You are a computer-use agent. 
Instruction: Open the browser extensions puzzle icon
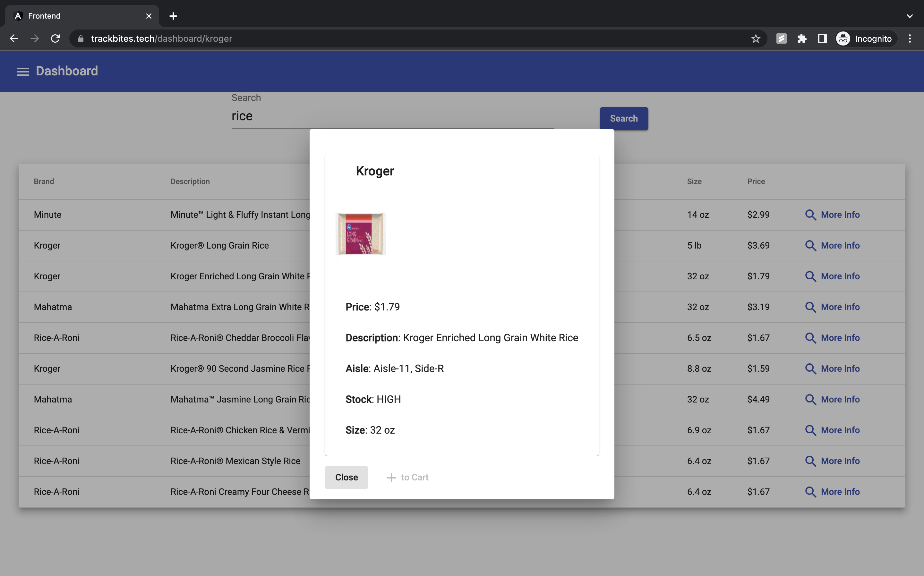tap(802, 38)
